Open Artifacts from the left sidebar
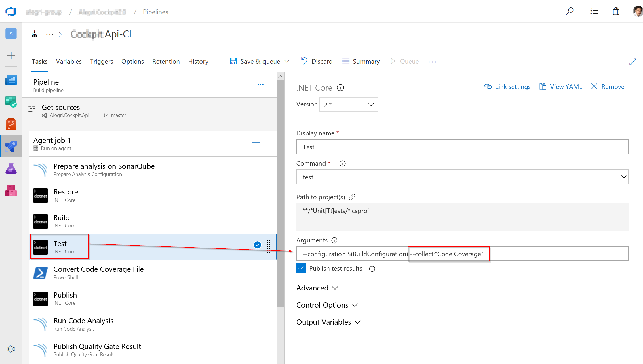The image size is (643, 364). tap(11, 190)
